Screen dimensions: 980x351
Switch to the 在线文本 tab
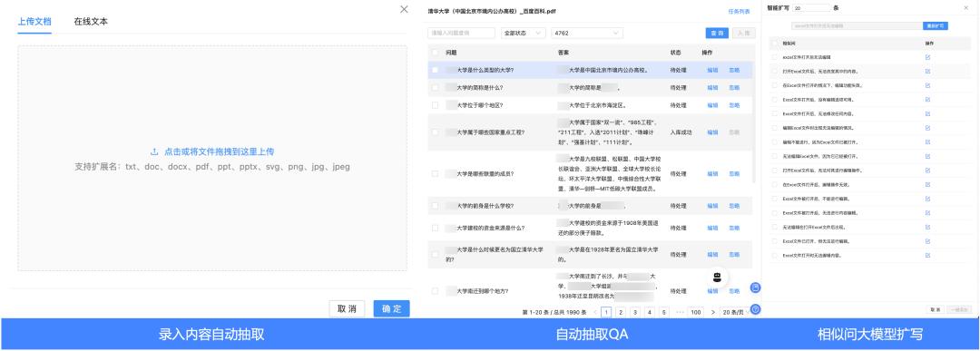91,21
